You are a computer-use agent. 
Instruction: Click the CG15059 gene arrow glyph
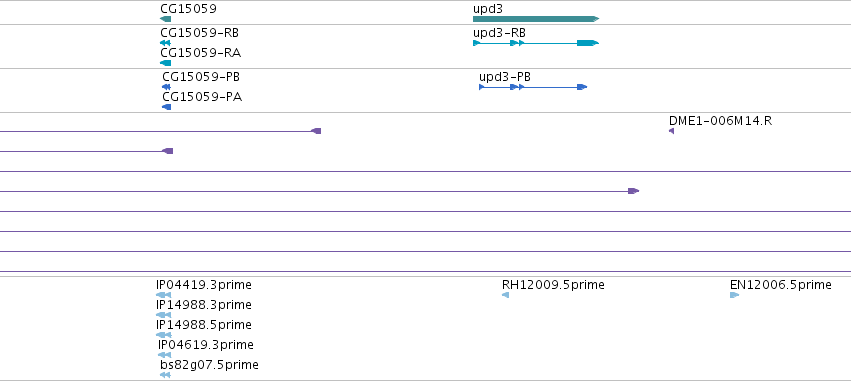(x=166, y=19)
